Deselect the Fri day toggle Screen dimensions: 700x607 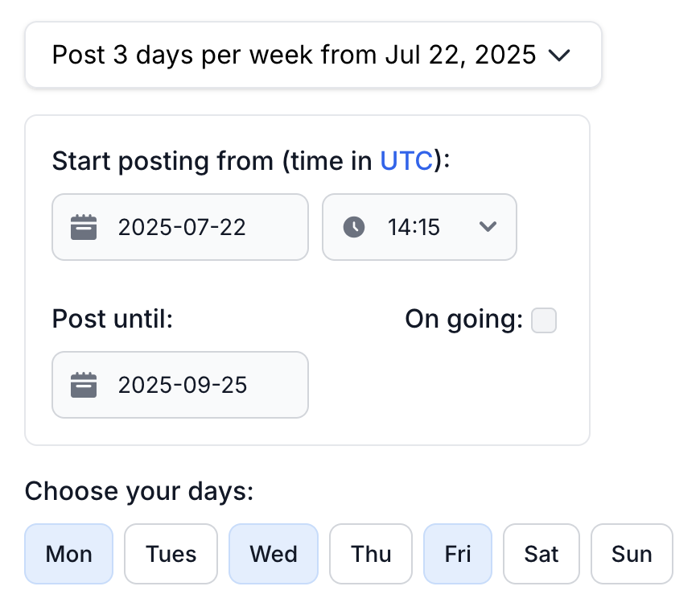pyautogui.click(x=457, y=554)
